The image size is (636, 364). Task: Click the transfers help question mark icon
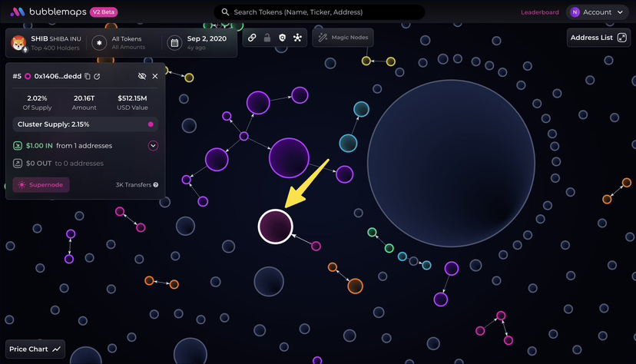(156, 185)
